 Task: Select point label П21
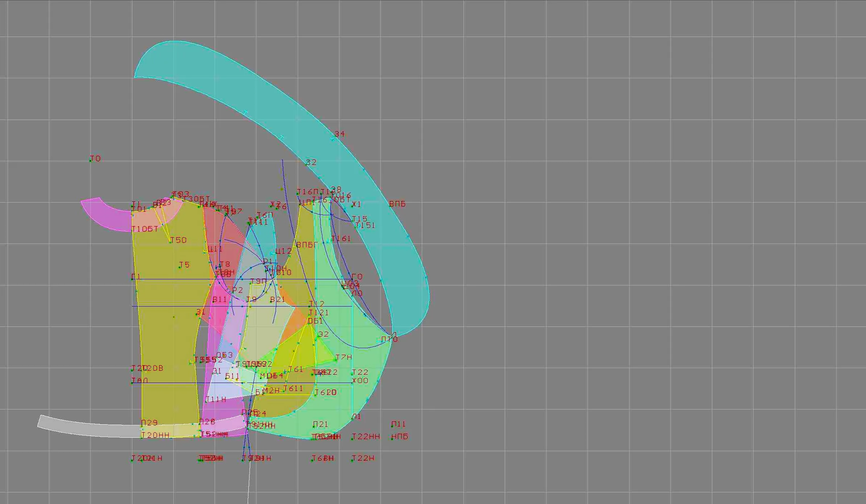(x=321, y=424)
